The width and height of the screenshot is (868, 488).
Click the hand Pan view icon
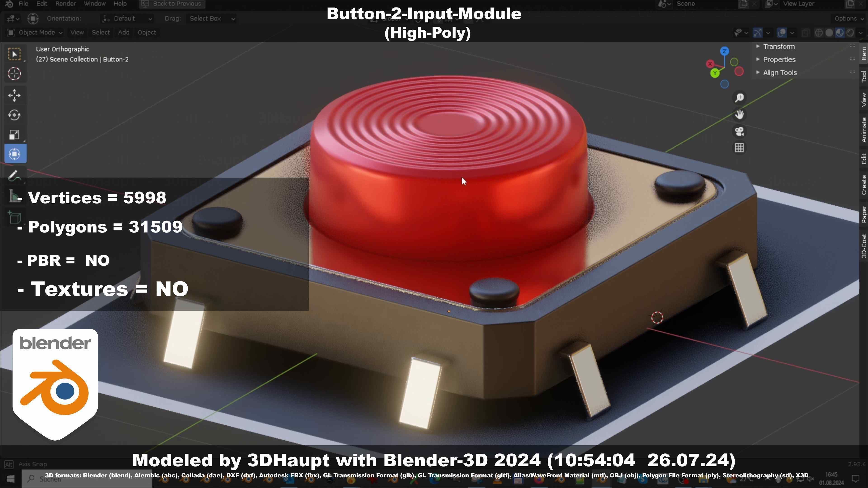point(739,115)
